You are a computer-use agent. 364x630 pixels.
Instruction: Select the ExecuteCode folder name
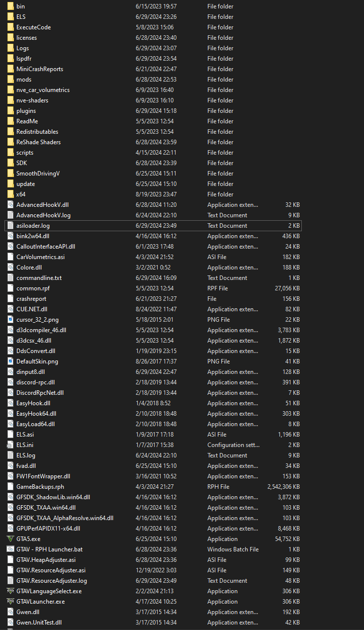coord(34,27)
